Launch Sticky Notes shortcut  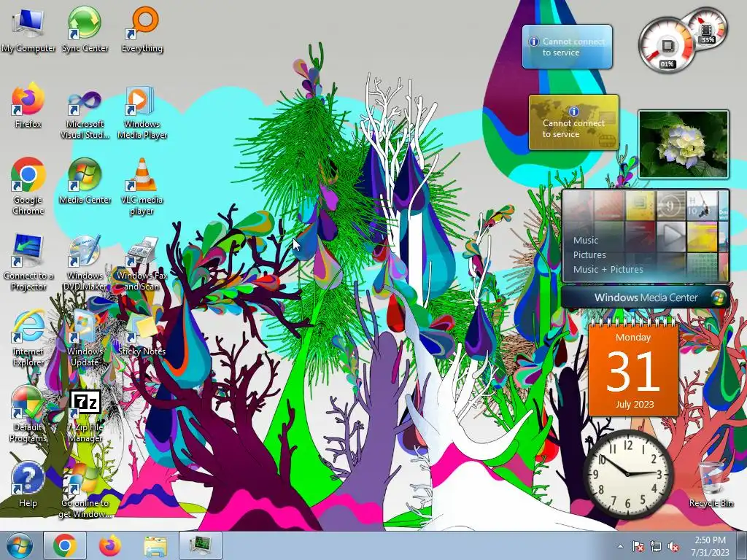142,333
